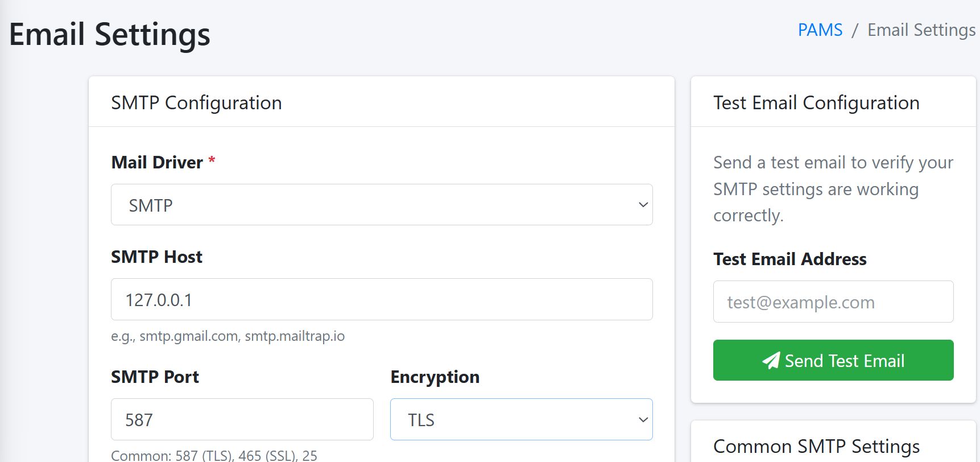Expand the Encryption dropdown showing TLS
This screenshot has height=462, width=980.
click(x=521, y=420)
